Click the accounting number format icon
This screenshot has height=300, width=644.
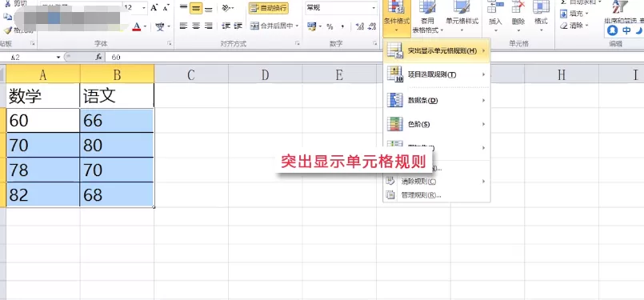click(x=312, y=26)
